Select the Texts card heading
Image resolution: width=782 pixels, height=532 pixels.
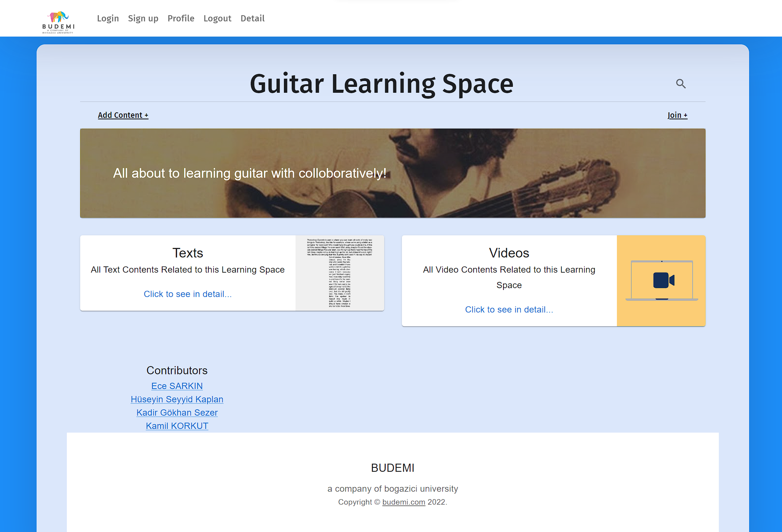click(x=188, y=253)
